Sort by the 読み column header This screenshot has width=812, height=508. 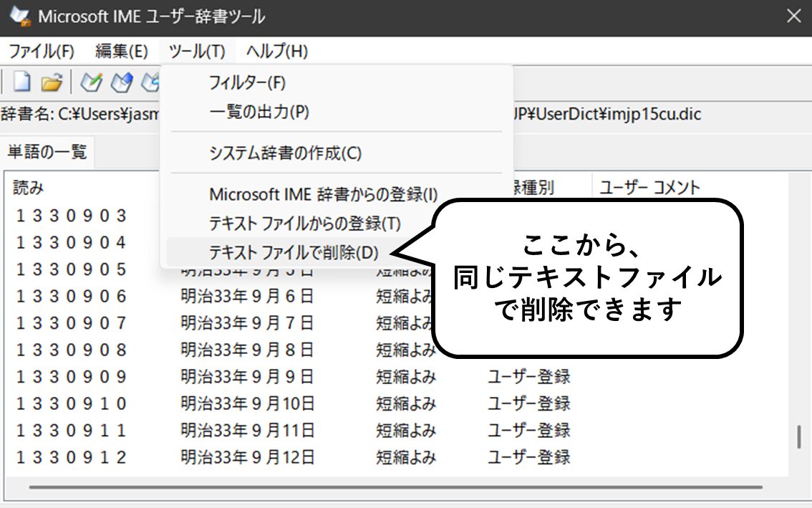[x=29, y=188]
